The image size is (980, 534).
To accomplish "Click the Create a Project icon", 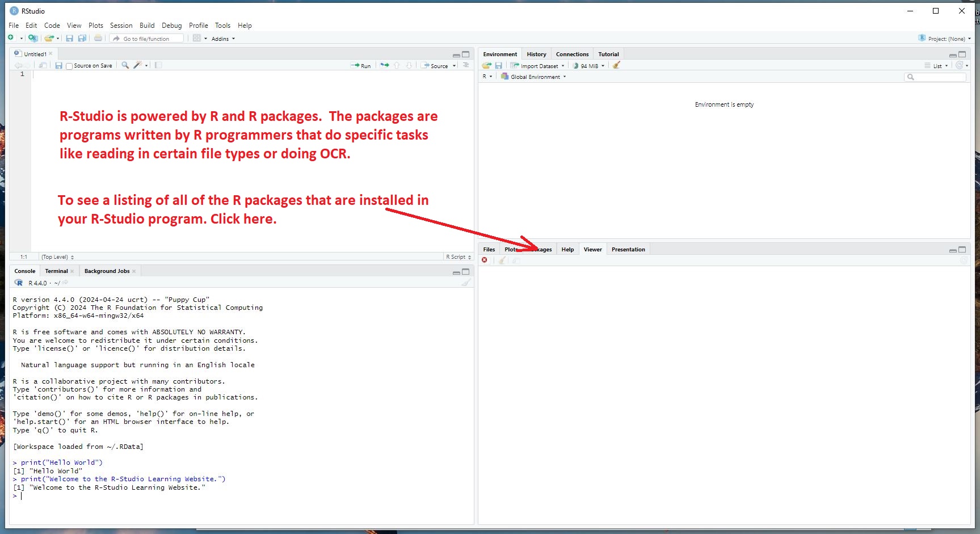I will click(33, 38).
